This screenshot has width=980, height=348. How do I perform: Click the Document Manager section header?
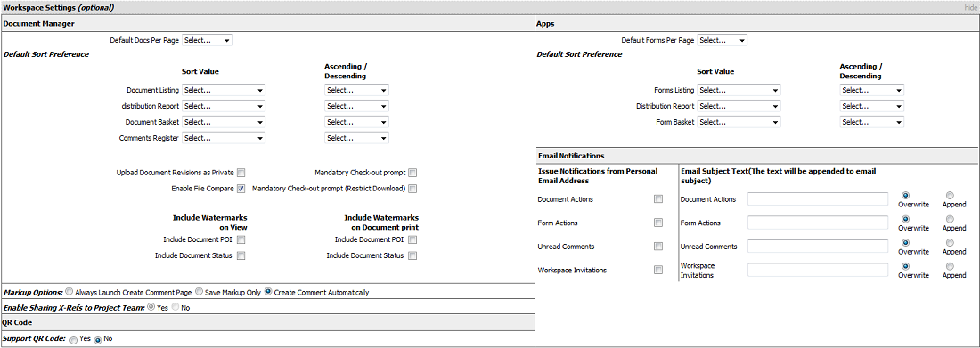coord(268,24)
